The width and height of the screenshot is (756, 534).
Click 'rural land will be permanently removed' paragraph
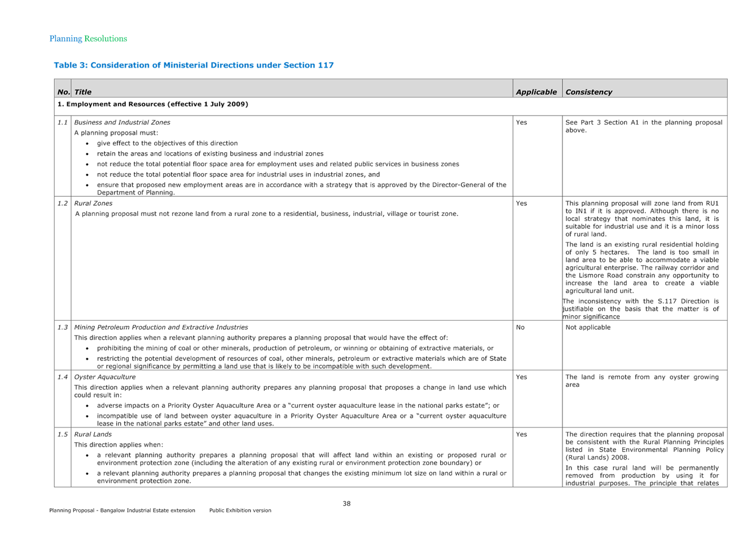[642, 476]
